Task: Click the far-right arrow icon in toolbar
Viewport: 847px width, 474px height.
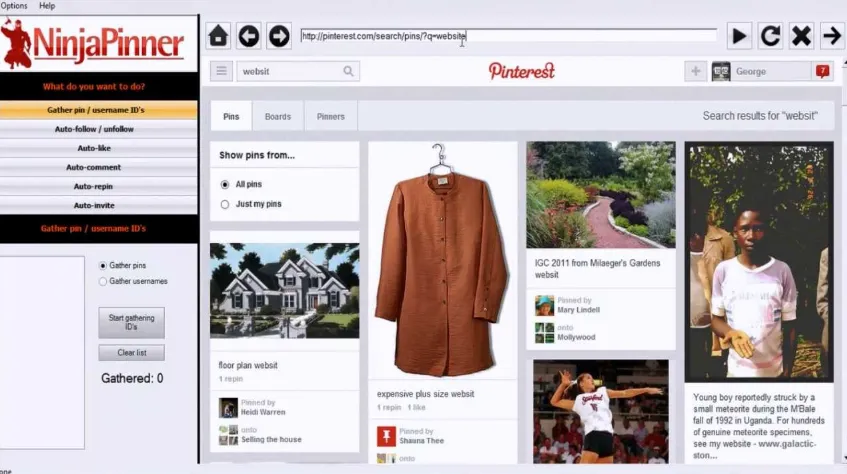Action: [832, 36]
